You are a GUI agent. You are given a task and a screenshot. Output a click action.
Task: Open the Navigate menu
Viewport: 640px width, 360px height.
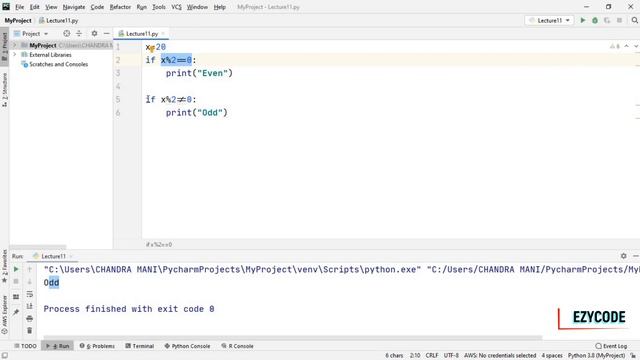(74, 7)
